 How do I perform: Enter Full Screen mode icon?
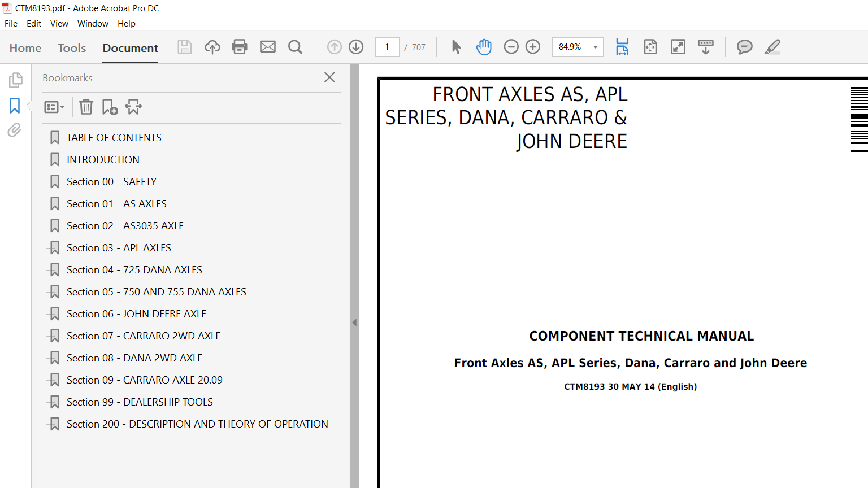(678, 47)
